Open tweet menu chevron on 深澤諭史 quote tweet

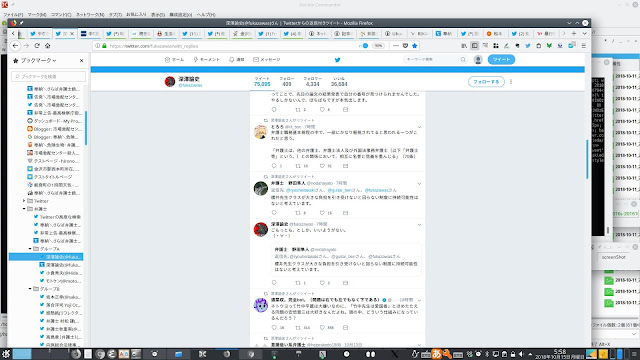(x=419, y=225)
